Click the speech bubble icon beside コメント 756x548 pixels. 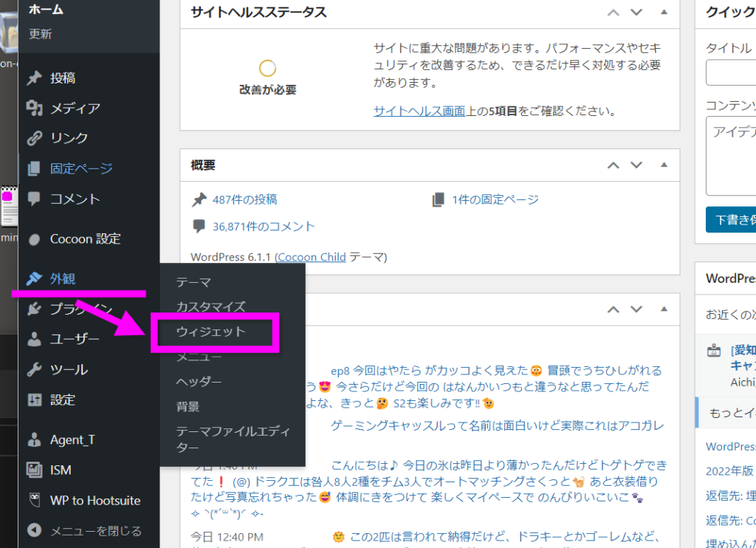34,199
